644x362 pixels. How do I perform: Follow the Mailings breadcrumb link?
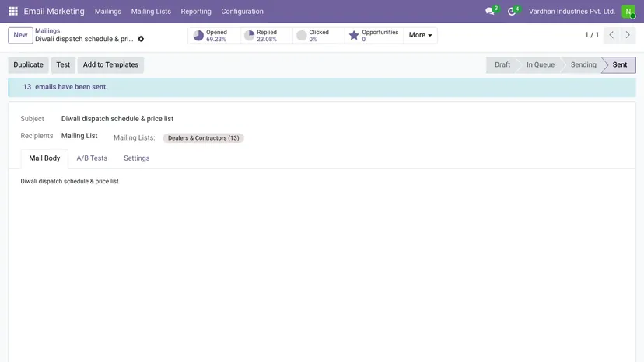[47, 30]
